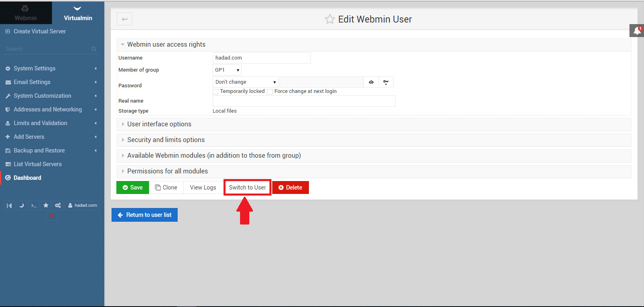
Task: Click the red Delete button
Action: coord(290,187)
